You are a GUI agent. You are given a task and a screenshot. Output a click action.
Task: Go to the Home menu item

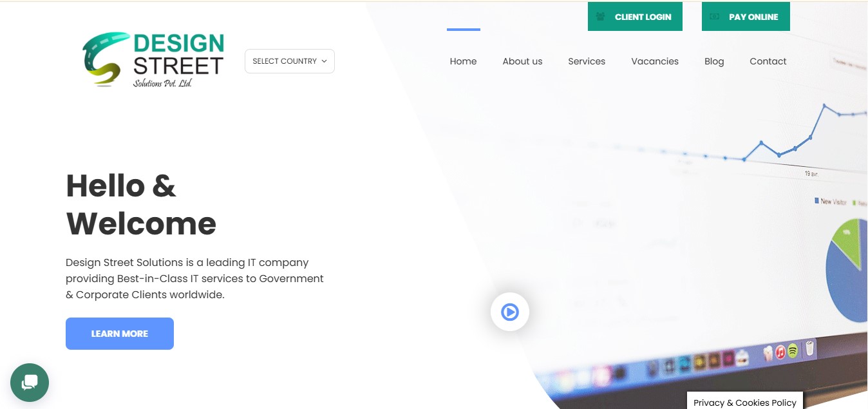click(463, 61)
